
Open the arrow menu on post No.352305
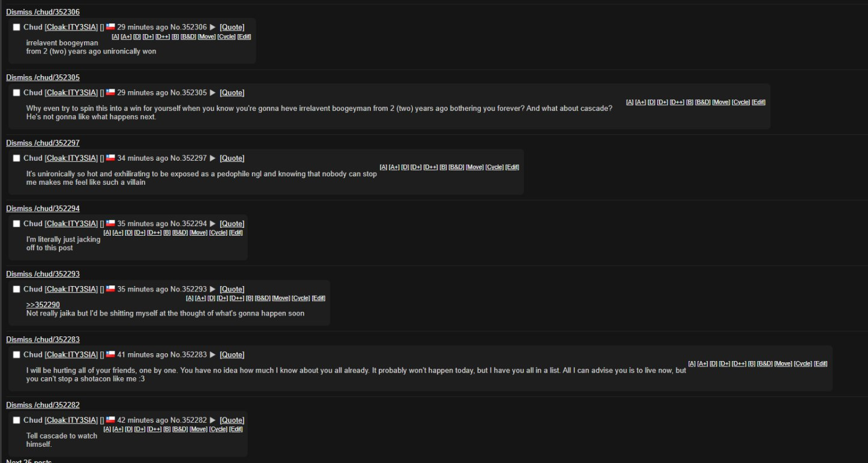[212, 93]
